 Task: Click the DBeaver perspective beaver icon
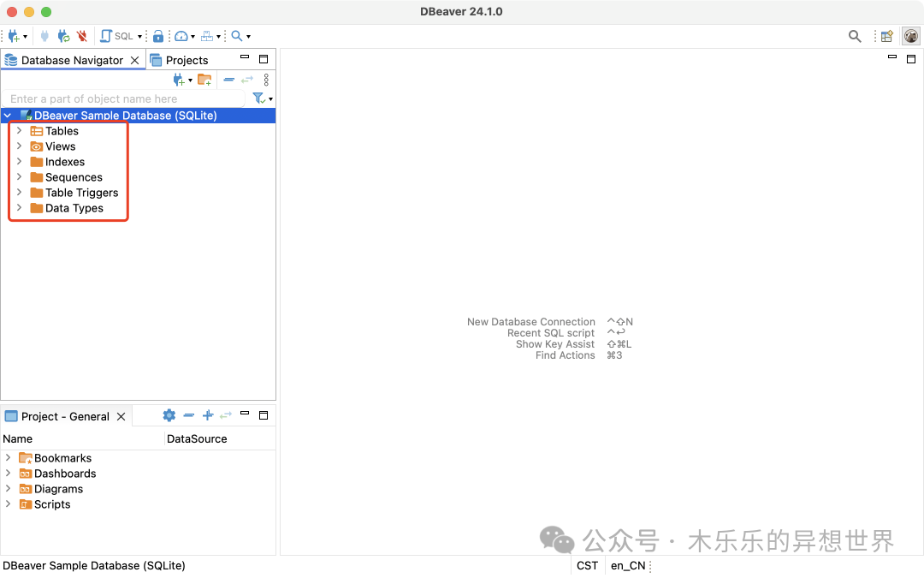[x=911, y=36]
